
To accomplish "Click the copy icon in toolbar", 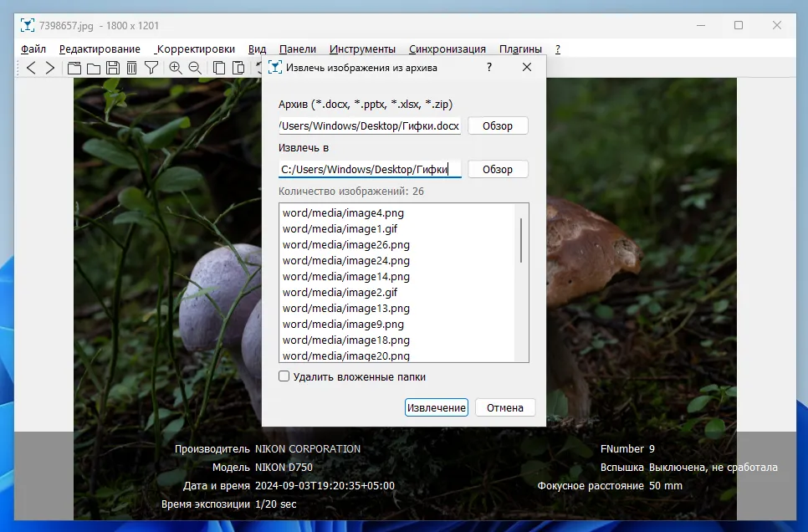I will pos(219,68).
